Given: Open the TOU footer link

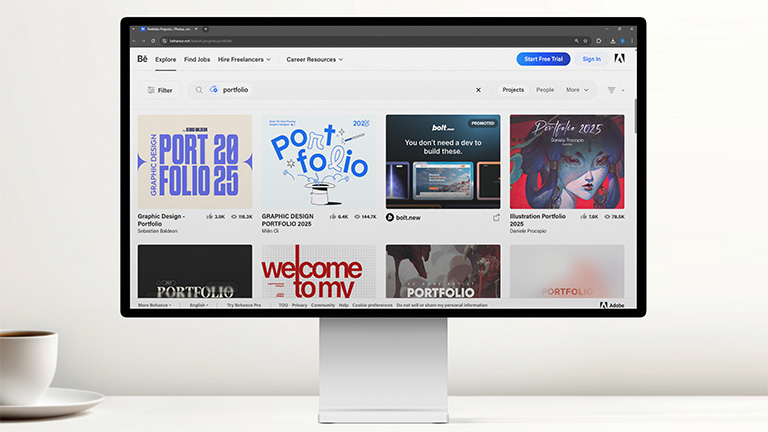Looking at the screenshot, I should 283,305.
